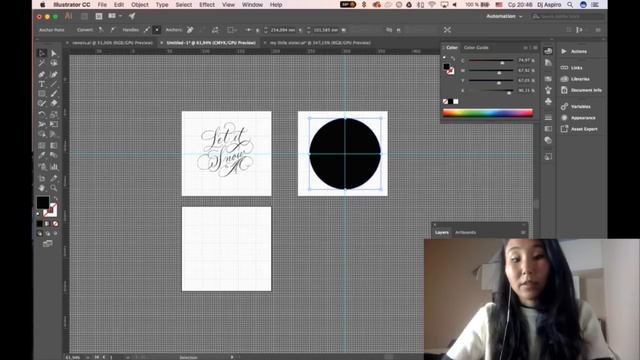Set the color mode to solid Color

pos(39,224)
